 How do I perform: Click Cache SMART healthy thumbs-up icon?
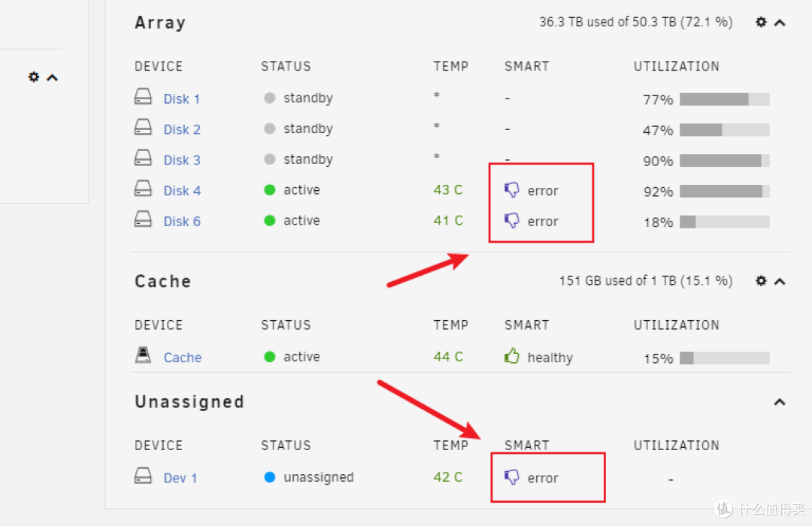pos(512,357)
